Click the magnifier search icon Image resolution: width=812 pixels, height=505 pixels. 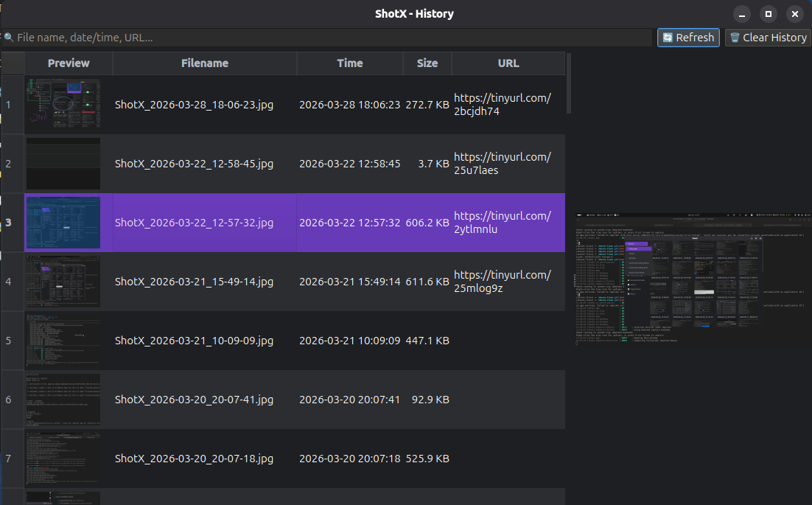(9, 38)
